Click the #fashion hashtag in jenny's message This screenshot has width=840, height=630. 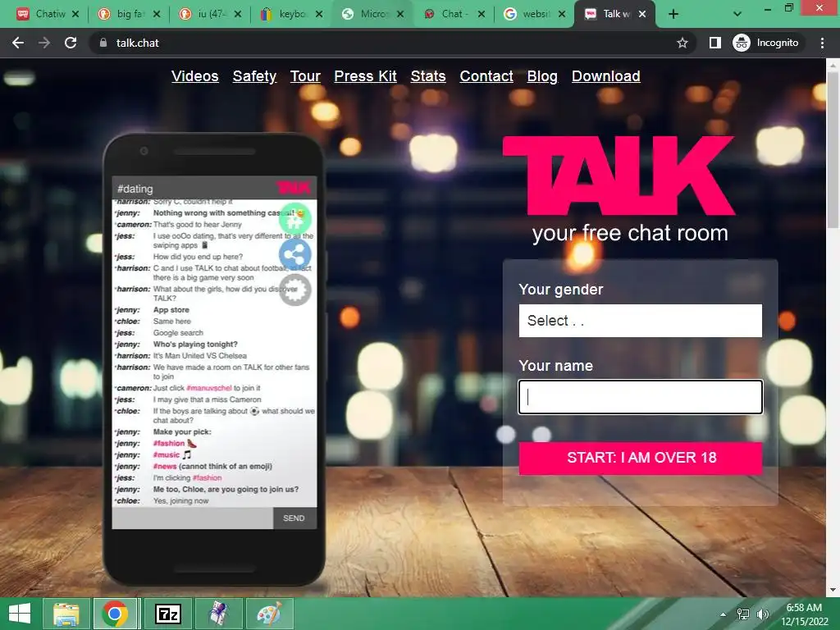[169, 443]
